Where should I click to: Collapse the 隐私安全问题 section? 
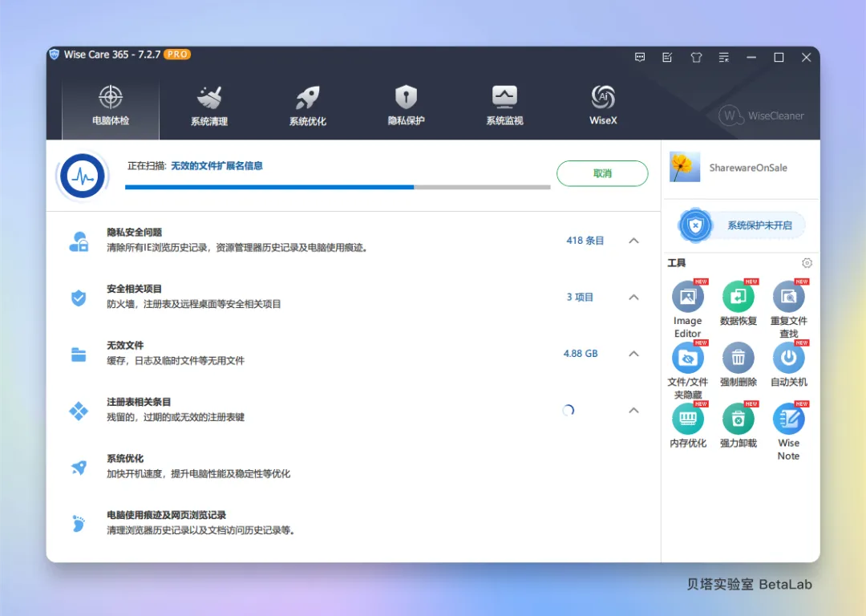click(634, 241)
